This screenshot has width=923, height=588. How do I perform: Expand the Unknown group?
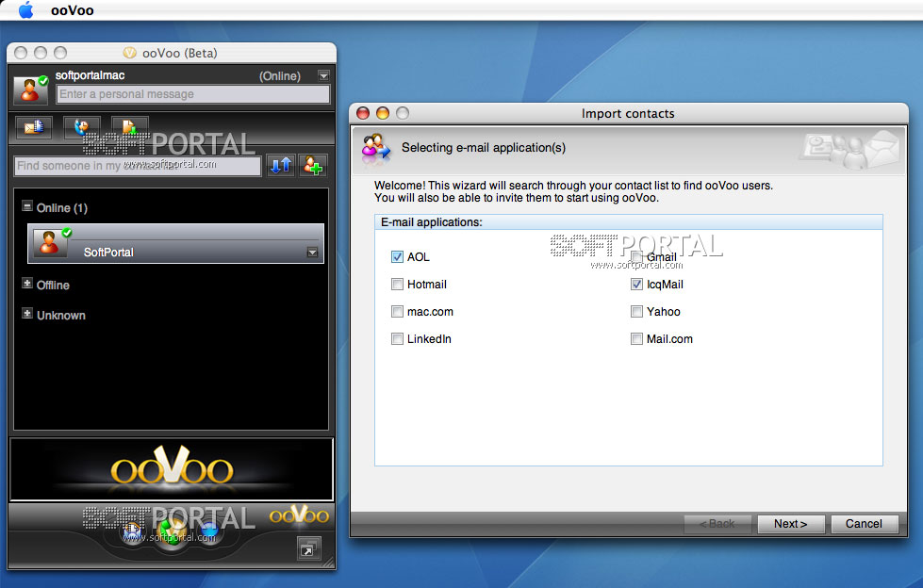(x=27, y=313)
